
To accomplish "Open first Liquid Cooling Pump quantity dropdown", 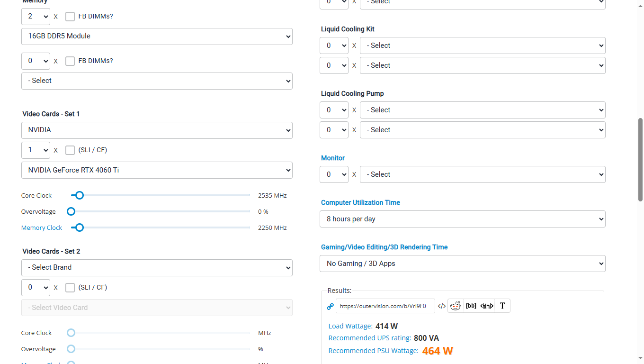I will 334,110.
